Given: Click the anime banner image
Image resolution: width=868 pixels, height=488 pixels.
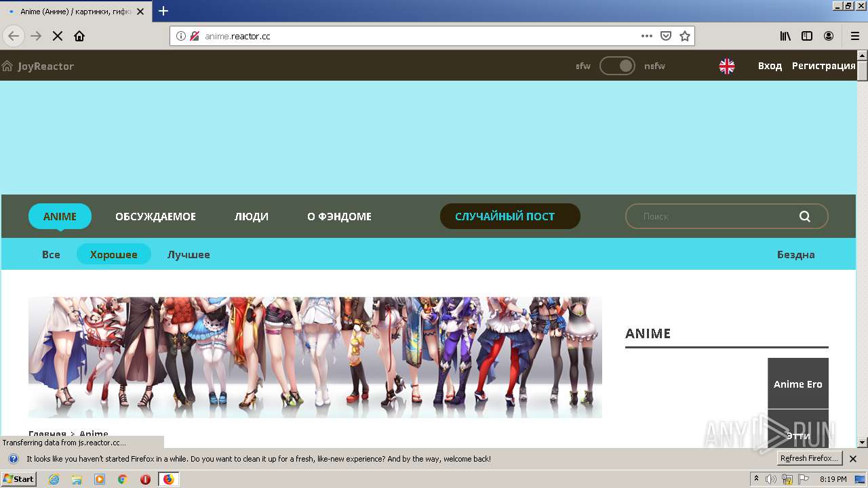Looking at the screenshot, I should [x=315, y=357].
